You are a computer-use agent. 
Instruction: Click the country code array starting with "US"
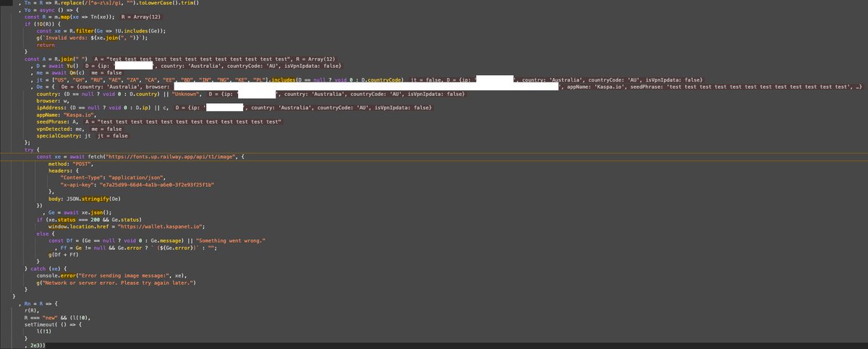pos(159,79)
